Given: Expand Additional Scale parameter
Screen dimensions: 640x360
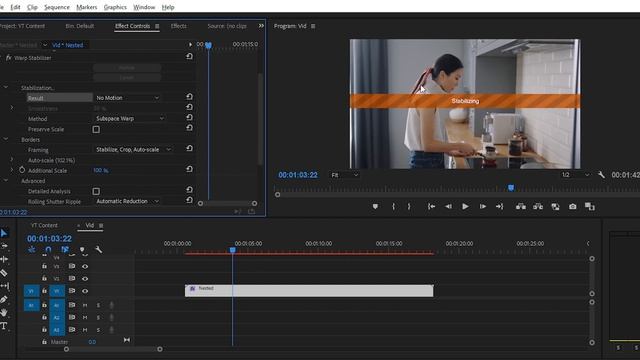Looking at the screenshot, I should click(x=12, y=170).
